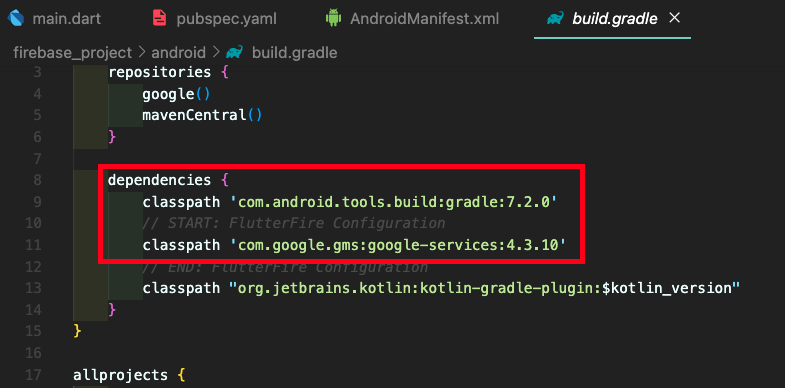Image resolution: width=785 pixels, height=388 pixels.
Task: Click the Gradle elephant icon on tab
Action: pyautogui.click(x=555, y=19)
